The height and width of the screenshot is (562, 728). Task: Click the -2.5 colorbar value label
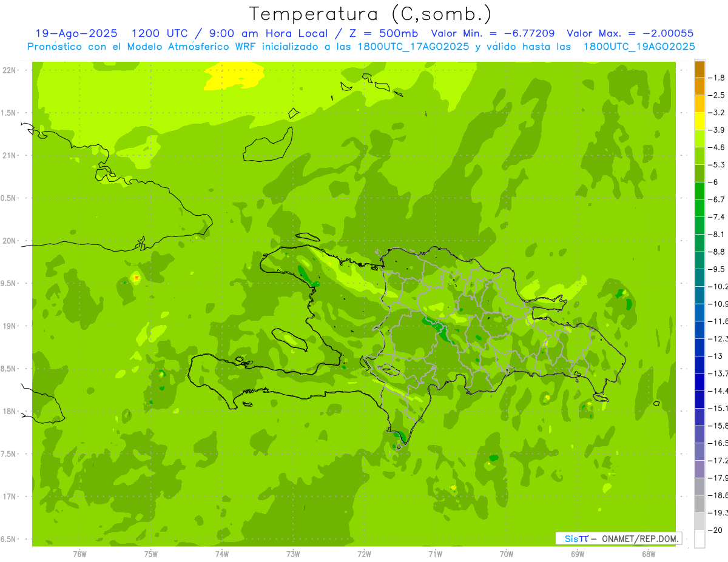coord(716,95)
